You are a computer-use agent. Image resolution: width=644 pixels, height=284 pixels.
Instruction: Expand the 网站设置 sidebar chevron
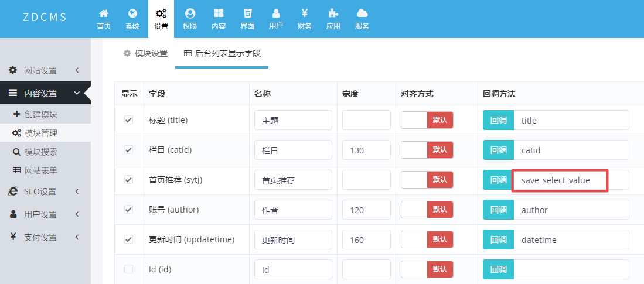77,70
